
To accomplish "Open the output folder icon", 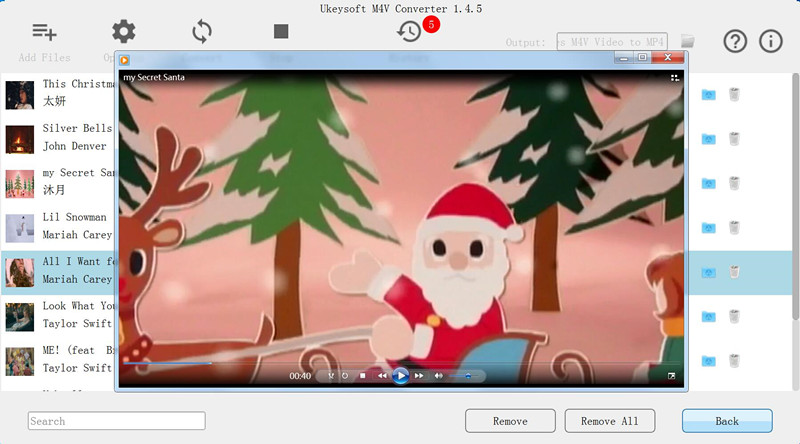I will pyautogui.click(x=688, y=41).
